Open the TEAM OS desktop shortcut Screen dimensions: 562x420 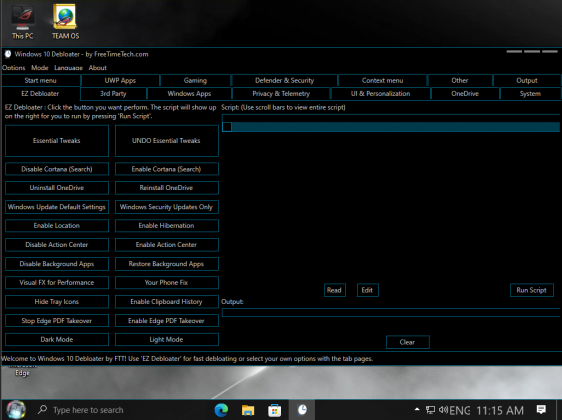pos(65,22)
